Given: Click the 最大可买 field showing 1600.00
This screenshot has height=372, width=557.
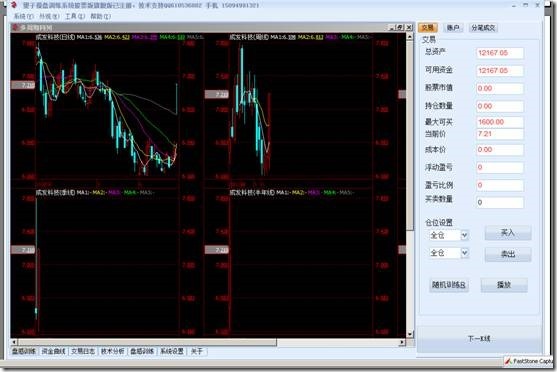Looking at the screenshot, I should [x=499, y=122].
